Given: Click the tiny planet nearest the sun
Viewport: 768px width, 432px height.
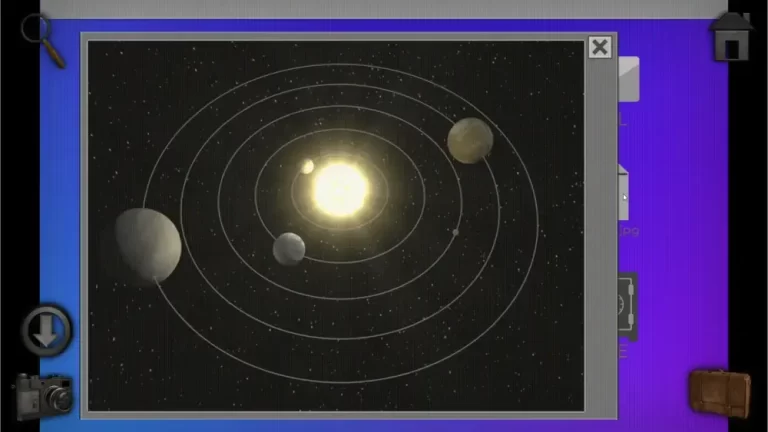Looking at the screenshot, I should pyautogui.click(x=309, y=166).
